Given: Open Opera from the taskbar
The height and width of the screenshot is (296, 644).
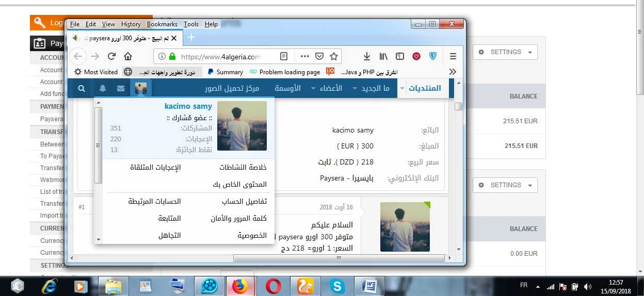Looking at the screenshot, I should 272,285.
